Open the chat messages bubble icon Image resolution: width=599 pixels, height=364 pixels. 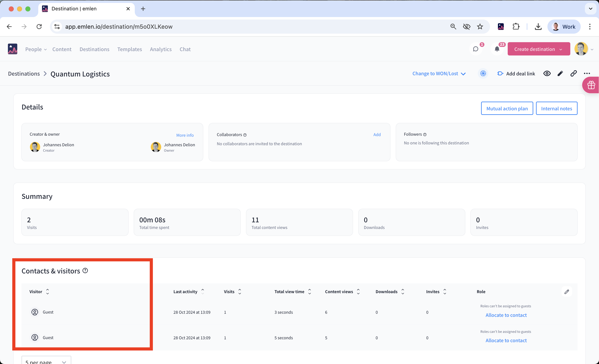pos(475,49)
